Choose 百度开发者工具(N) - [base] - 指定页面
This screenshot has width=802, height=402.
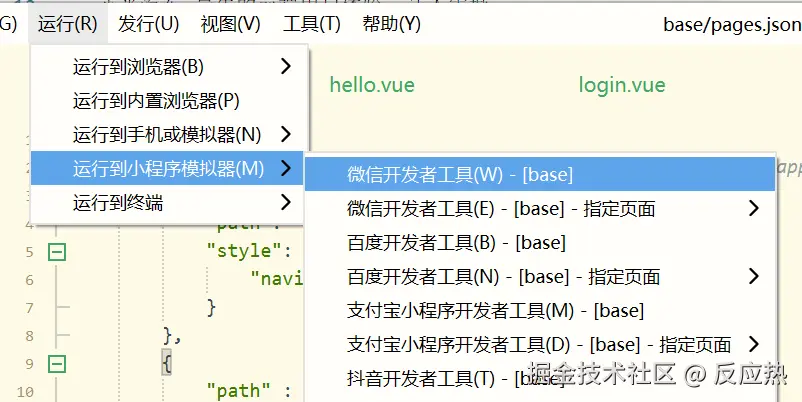point(540,277)
